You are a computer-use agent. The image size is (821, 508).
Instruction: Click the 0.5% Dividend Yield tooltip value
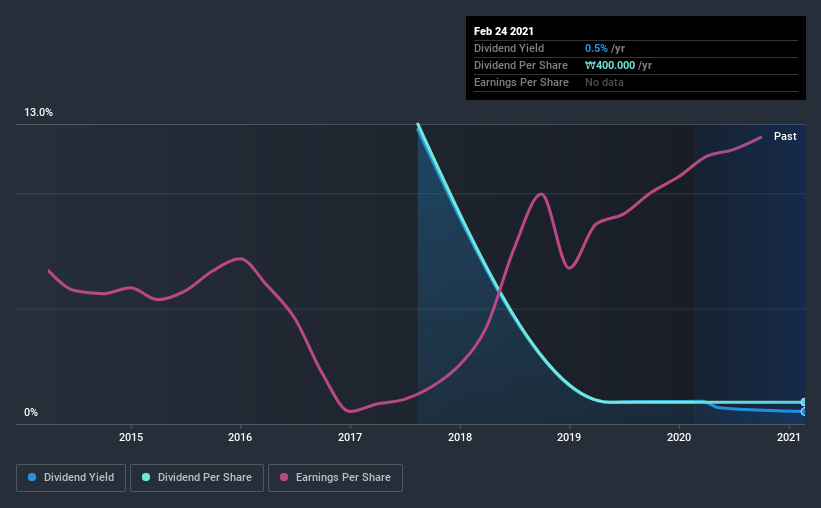coord(596,48)
